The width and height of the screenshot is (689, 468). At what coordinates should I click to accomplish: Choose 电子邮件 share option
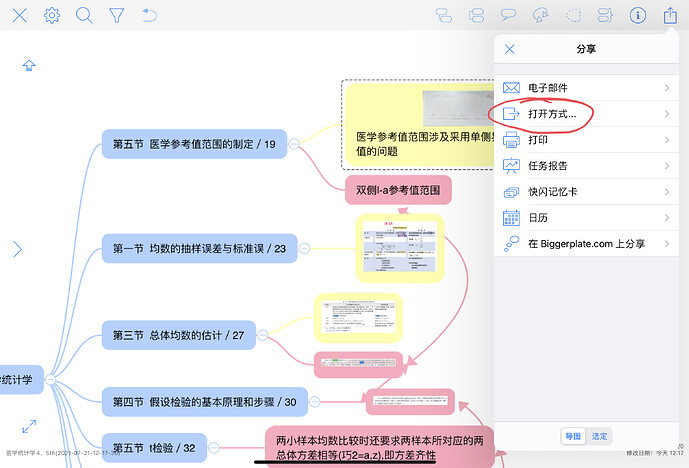587,88
